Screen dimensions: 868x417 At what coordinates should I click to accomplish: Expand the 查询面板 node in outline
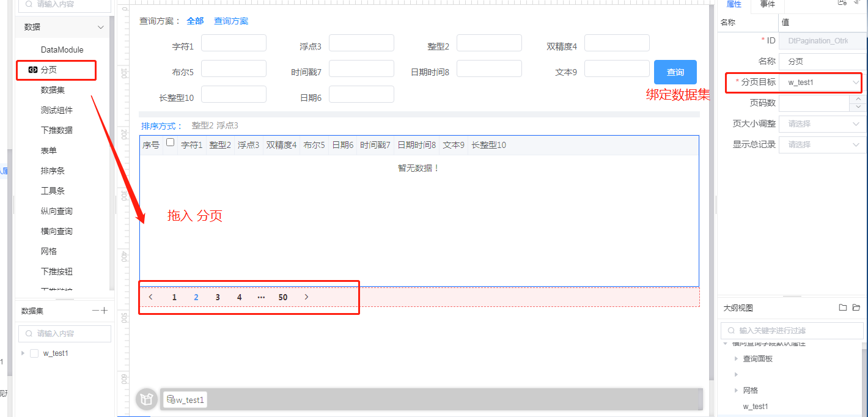[x=736, y=359]
